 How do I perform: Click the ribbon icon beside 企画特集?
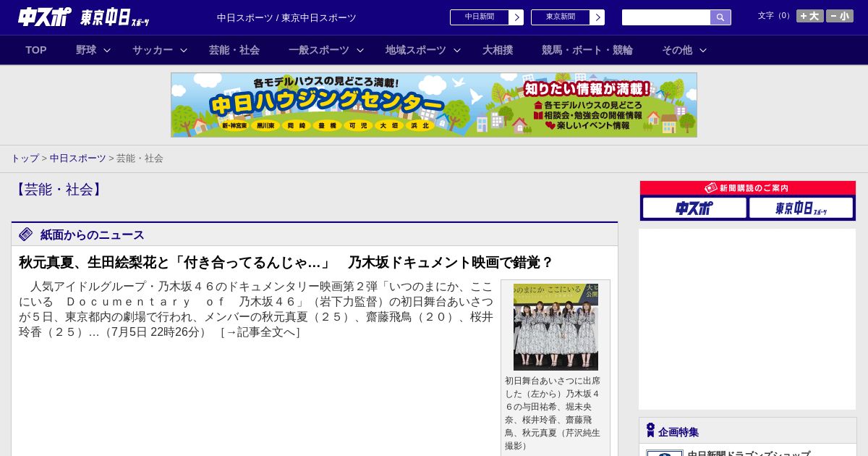[x=650, y=431]
